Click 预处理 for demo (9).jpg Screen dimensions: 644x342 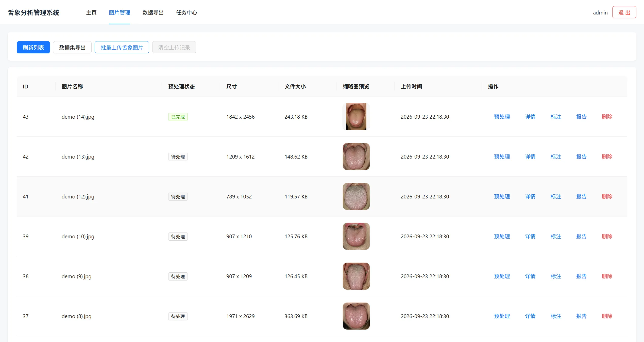tap(502, 276)
